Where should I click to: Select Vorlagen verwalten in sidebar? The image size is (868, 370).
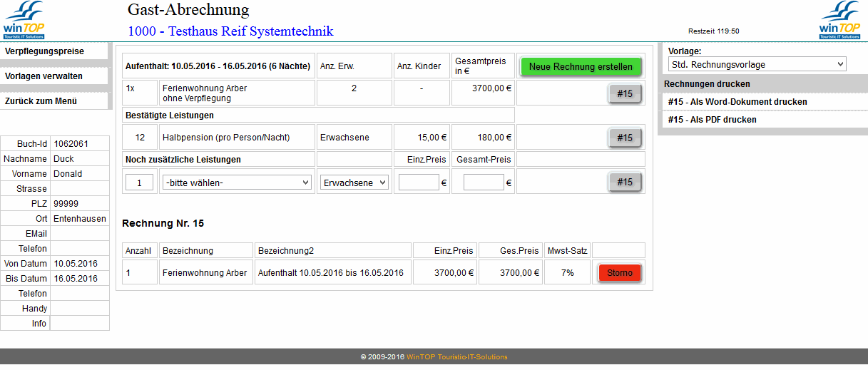[44, 76]
